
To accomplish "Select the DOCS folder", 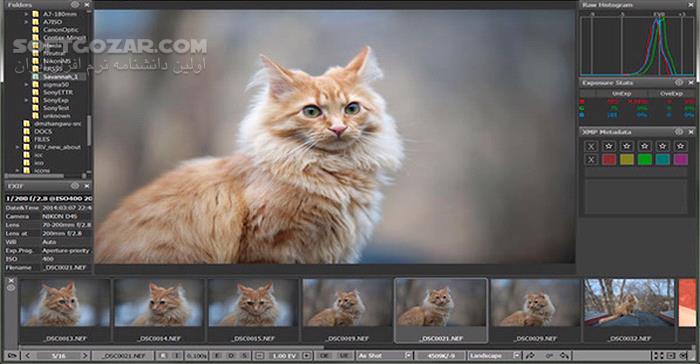I will pyautogui.click(x=43, y=131).
